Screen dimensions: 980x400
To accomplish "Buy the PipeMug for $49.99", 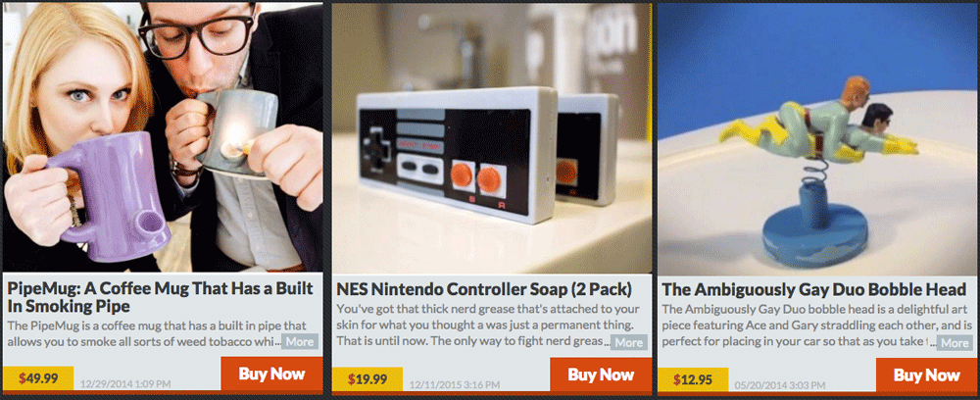I will pyautogui.click(x=271, y=374).
